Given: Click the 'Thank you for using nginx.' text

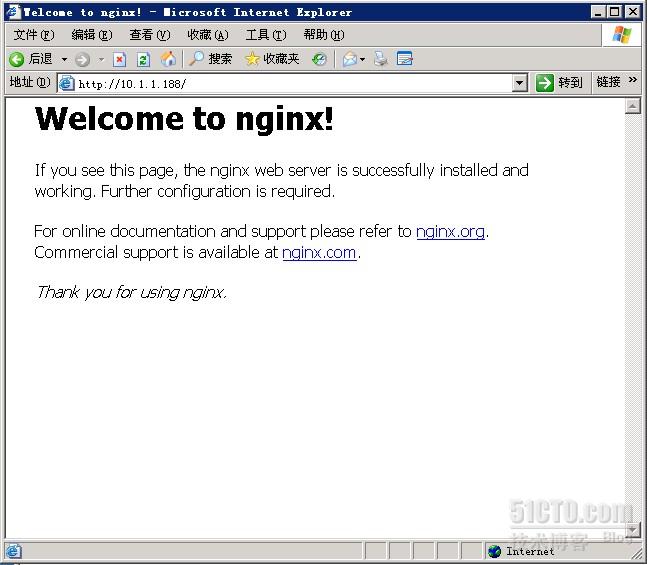Looking at the screenshot, I should (x=131, y=292).
